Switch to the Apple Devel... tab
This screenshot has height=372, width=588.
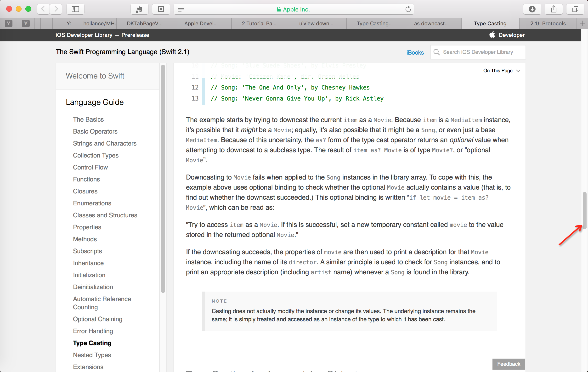(201, 23)
